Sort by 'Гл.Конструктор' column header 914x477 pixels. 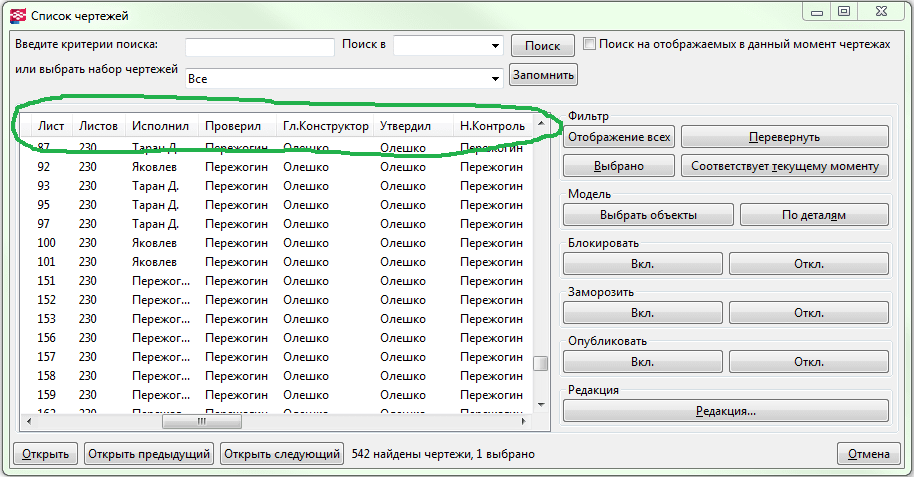point(325,126)
